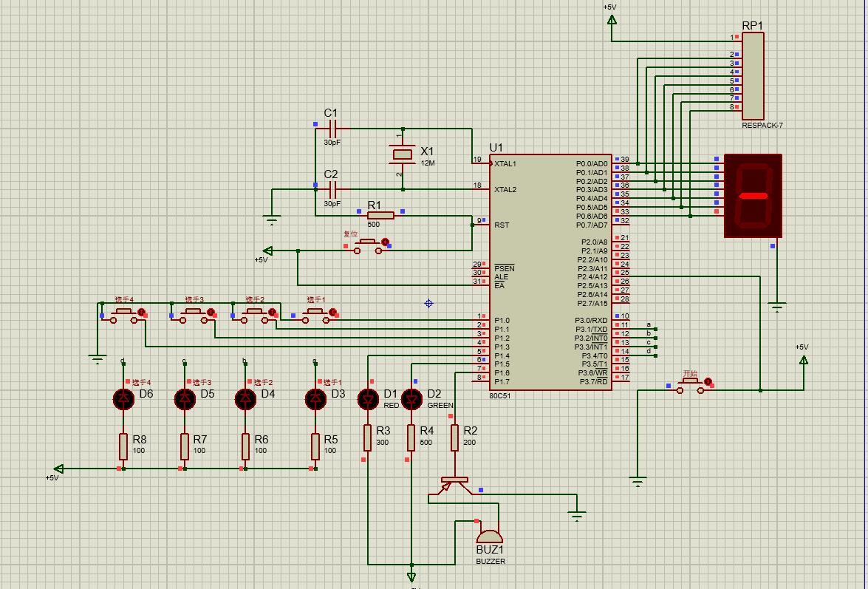The image size is (868, 589).
Task: Select capacitor C2 symbol
Action: (332, 190)
